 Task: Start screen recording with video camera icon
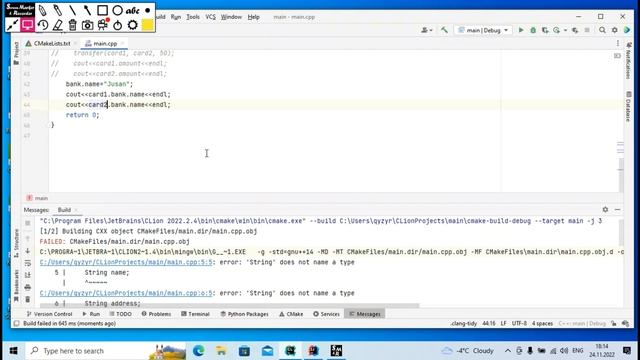[102, 24]
